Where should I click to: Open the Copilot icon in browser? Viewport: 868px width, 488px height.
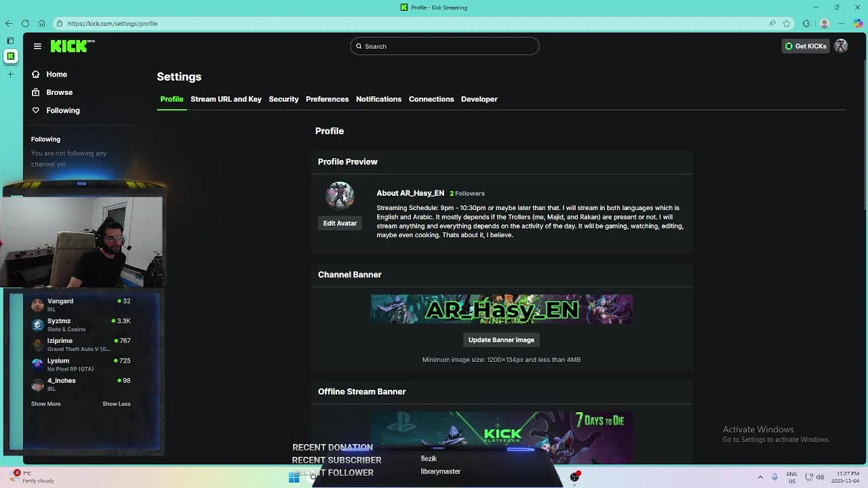[858, 23]
